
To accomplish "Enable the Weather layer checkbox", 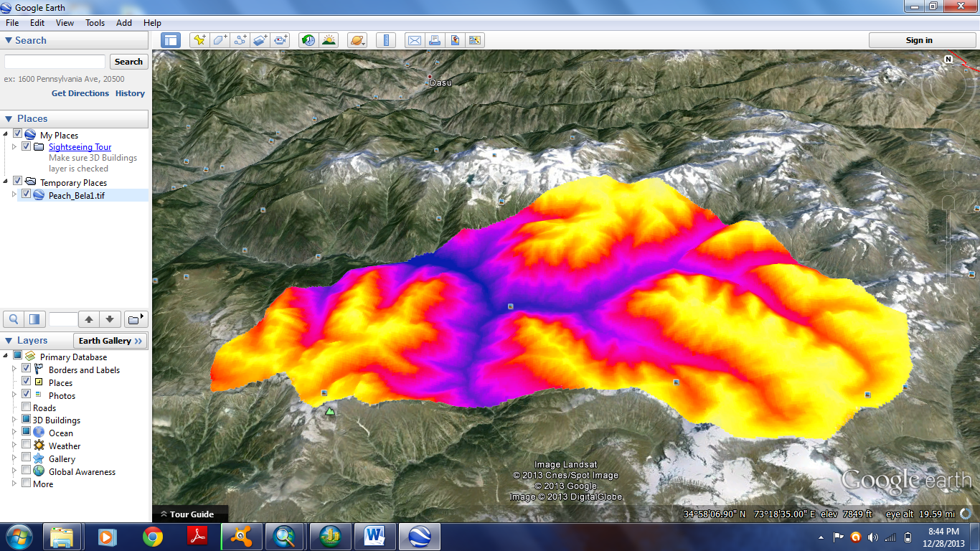I will 27,445.
